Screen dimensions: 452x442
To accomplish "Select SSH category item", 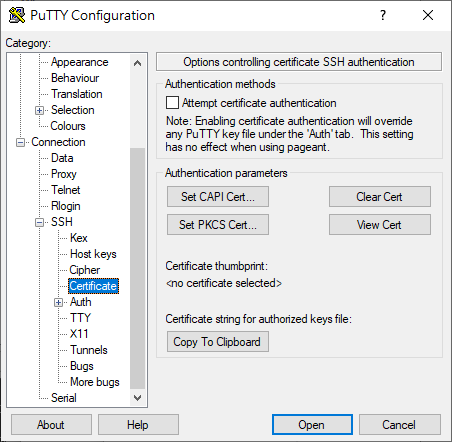I will point(62,222).
